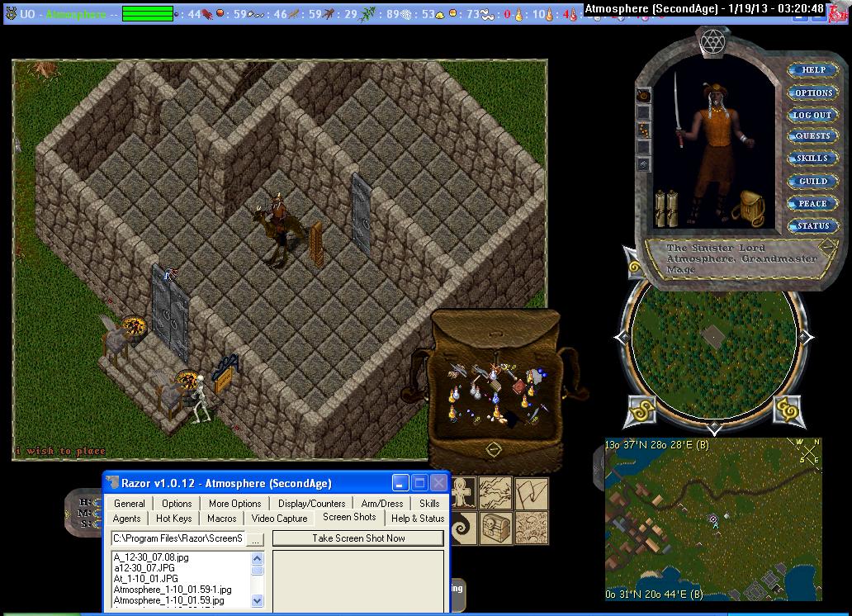
Task: Click the LOG OUT paperdoll button
Action: 812,115
